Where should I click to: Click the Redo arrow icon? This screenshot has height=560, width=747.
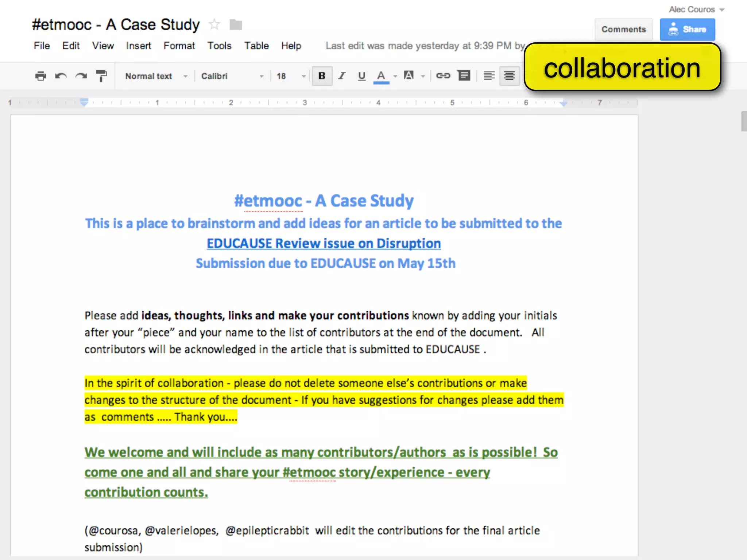pos(81,76)
